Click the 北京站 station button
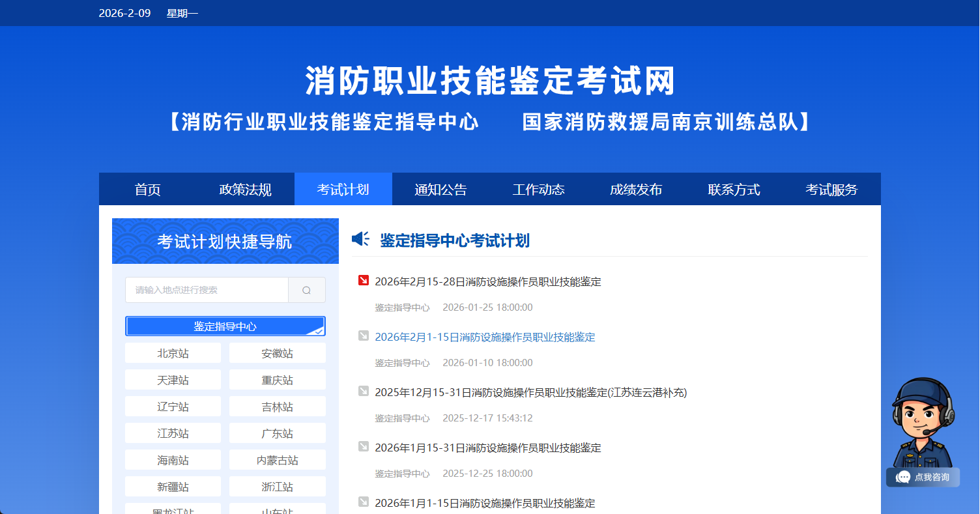980x514 pixels. [x=173, y=352]
